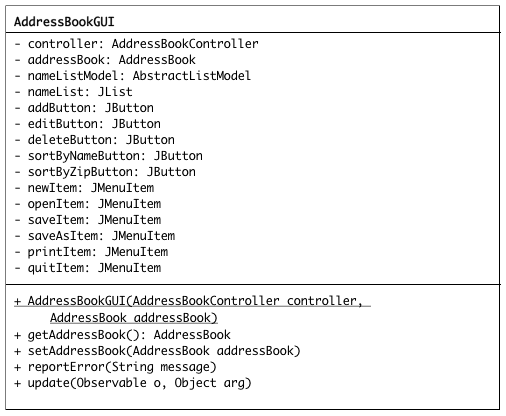Image resolution: width=506 pixels, height=416 pixels.
Task: Click the deleteButton: JButton attribute
Action: pyautogui.click(x=94, y=140)
